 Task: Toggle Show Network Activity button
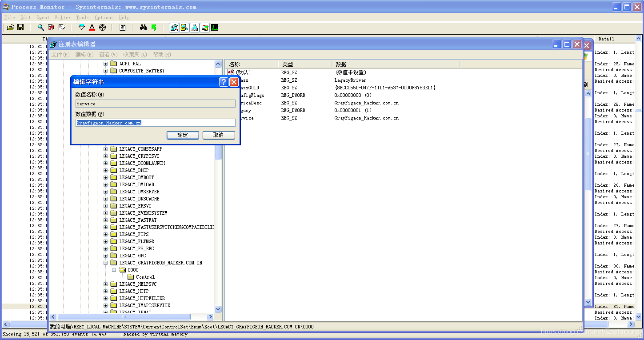click(195, 28)
